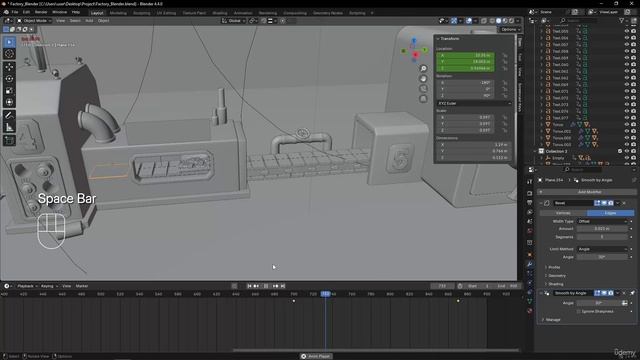Enable Ignore Sharpness checkbox
The height and width of the screenshot is (360, 640).
[579, 311]
